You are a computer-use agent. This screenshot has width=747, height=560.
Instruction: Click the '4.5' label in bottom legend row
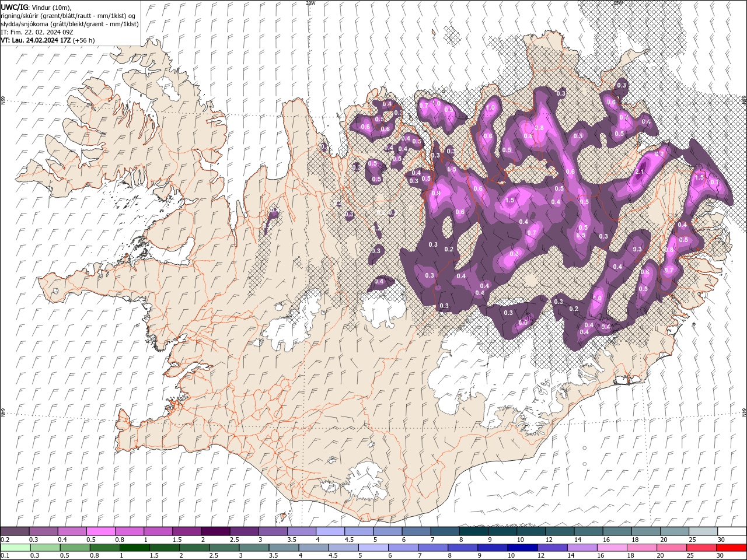point(333,556)
